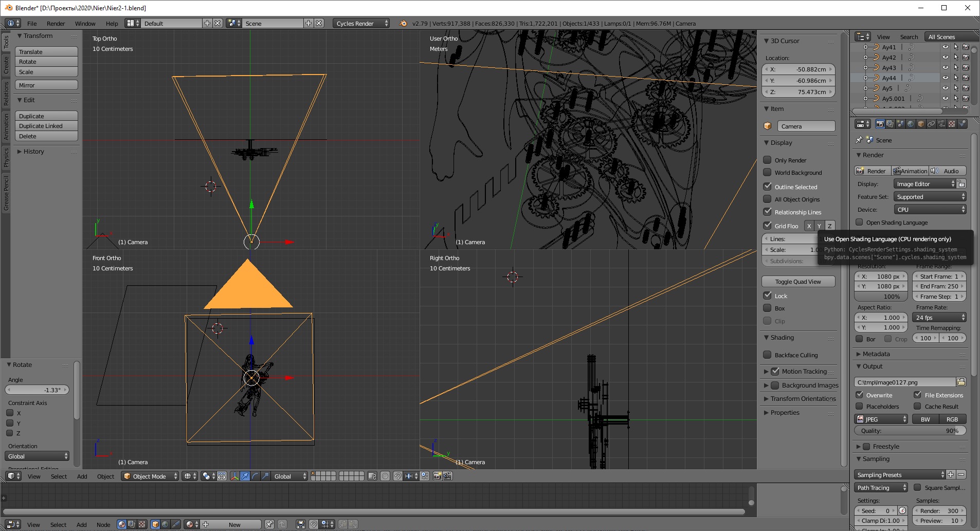
Task: Open the Node menu in node editor
Action: [x=103, y=525]
